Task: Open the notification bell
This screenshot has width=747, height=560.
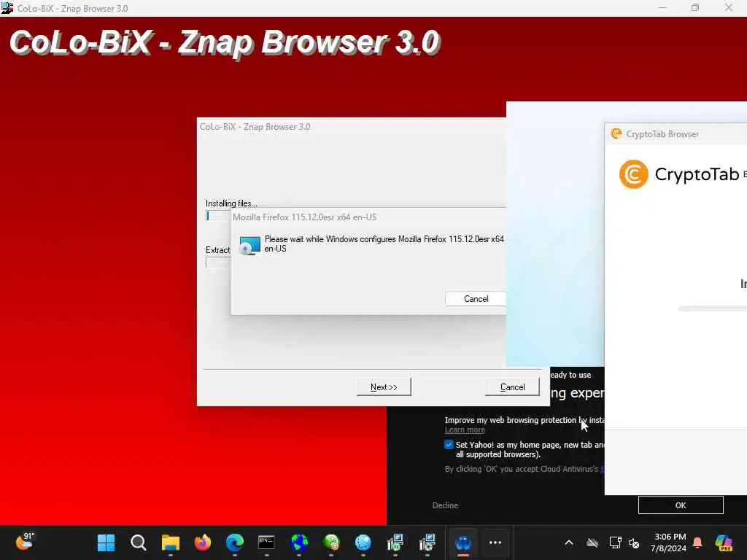Action: 697,542
